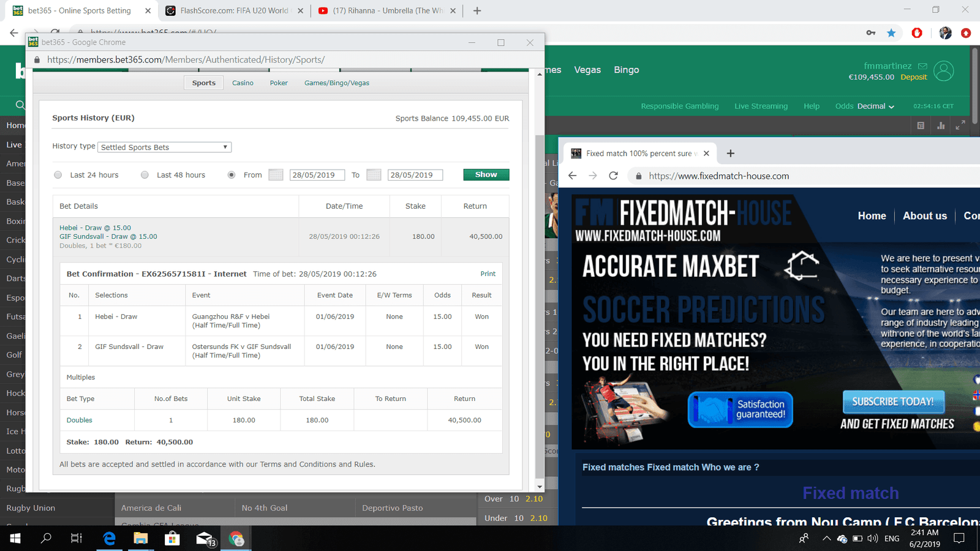Select the Last 48 hours option
Viewport: 980px width, 551px height.
click(145, 175)
